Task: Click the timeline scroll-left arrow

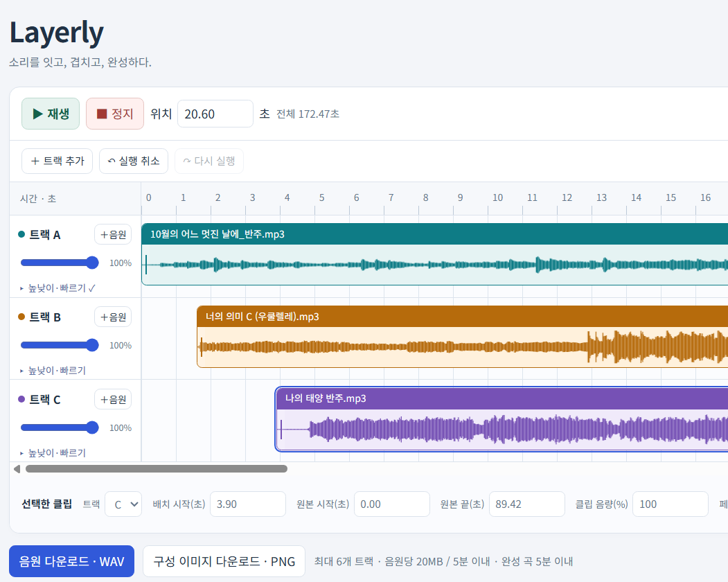Action: click(17, 469)
